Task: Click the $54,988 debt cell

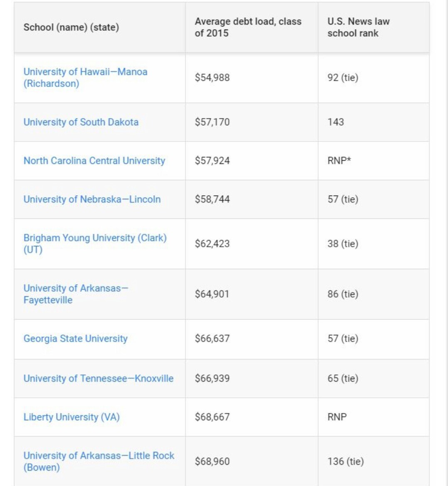Action: [212, 78]
